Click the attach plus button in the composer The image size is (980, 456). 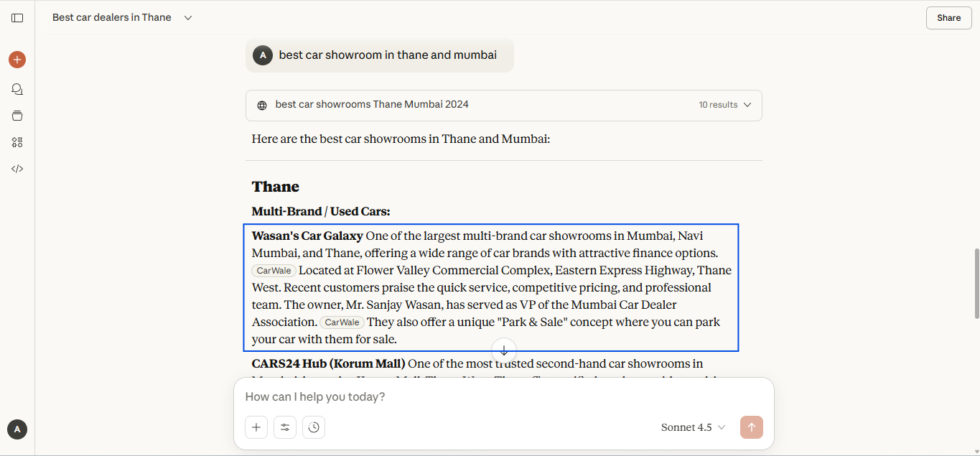pyautogui.click(x=256, y=427)
